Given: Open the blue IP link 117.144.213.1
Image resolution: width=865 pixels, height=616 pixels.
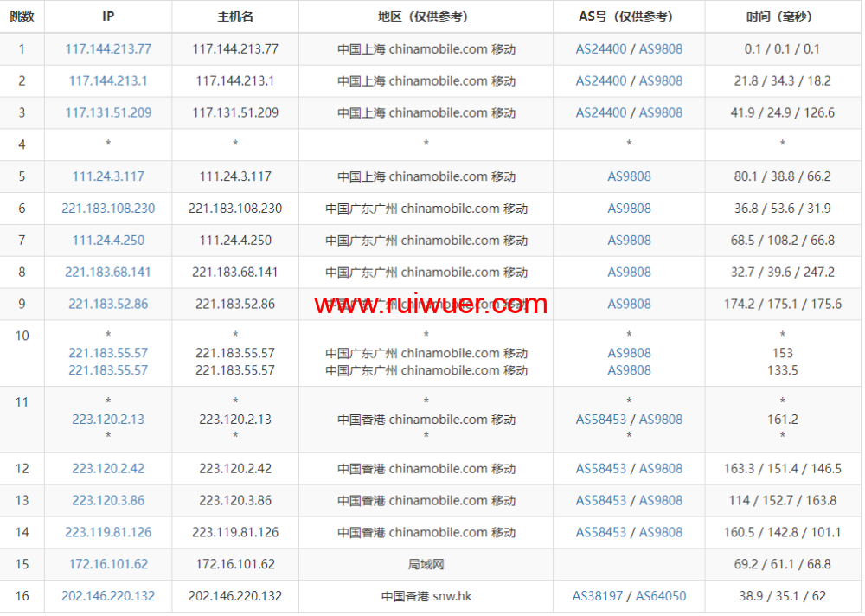Looking at the screenshot, I should (108, 81).
